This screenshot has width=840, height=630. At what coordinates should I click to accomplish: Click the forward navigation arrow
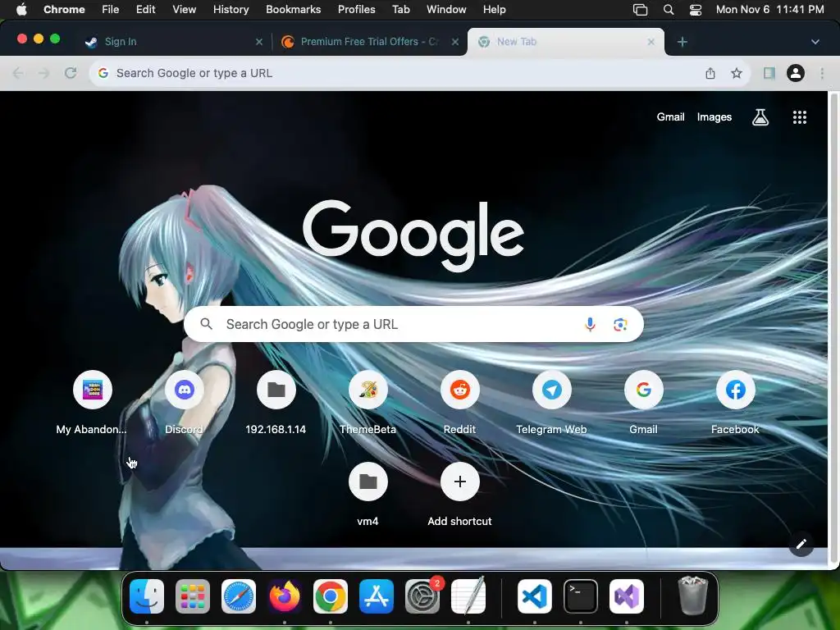(44, 73)
